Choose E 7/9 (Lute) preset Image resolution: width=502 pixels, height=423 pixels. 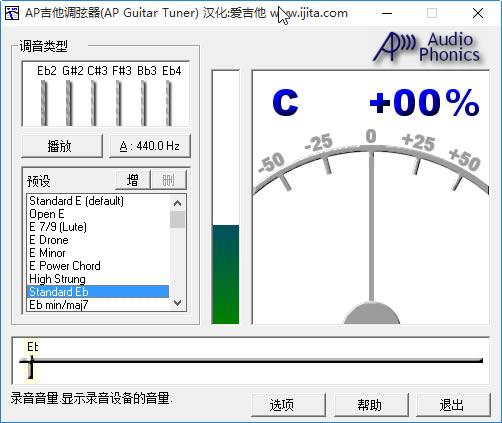[x=98, y=227]
